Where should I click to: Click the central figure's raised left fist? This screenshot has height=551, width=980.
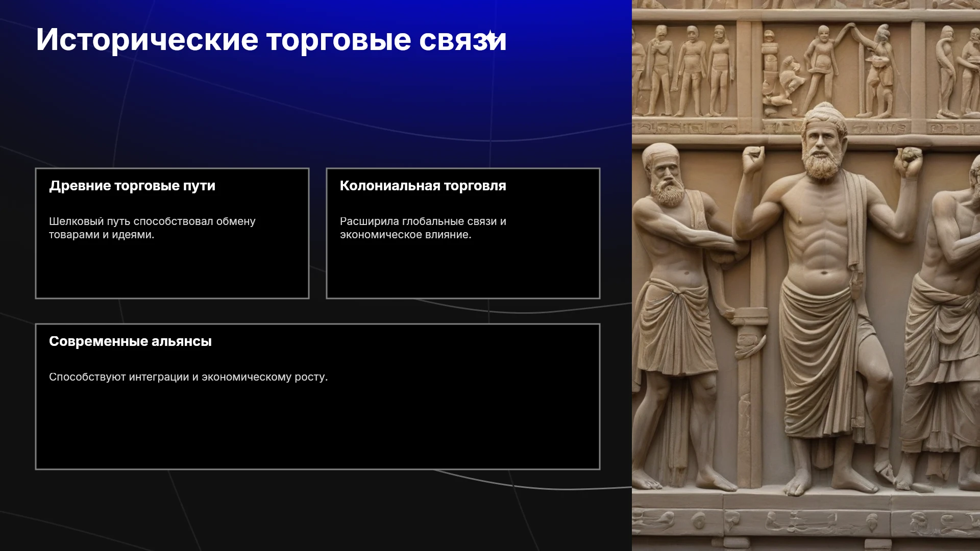[x=753, y=159]
